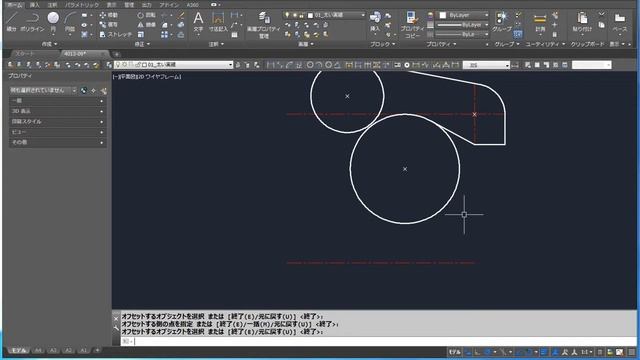Open the パラメトリック ribbon tab

pos(82,5)
